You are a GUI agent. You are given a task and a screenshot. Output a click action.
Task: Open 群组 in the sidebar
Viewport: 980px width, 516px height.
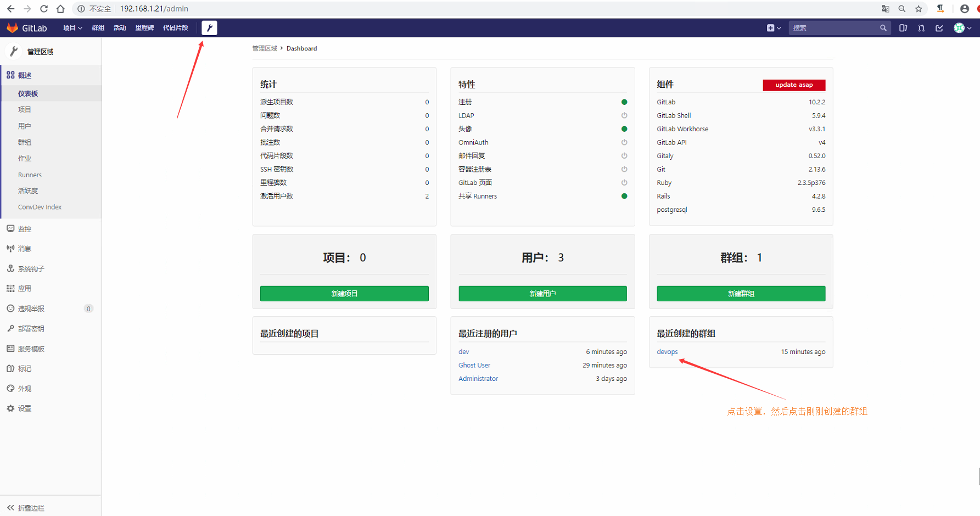(25, 142)
